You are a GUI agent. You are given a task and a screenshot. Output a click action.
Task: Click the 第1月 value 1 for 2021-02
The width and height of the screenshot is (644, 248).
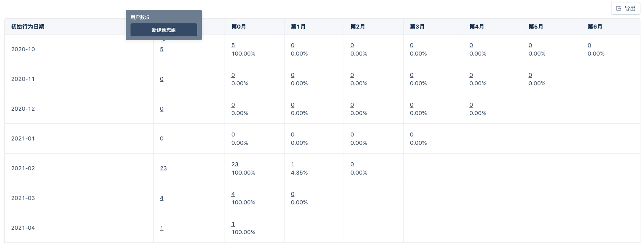[x=292, y=164]
